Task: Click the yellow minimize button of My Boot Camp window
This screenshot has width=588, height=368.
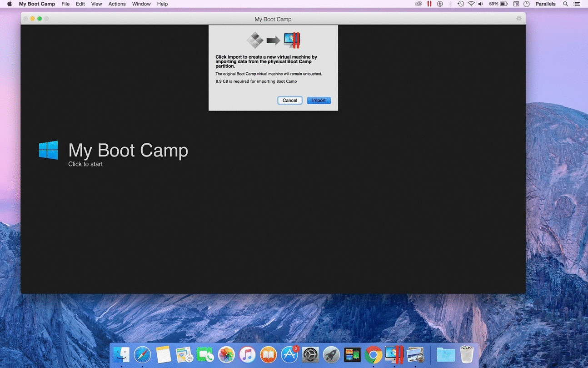Action: (x=33, y=19)
